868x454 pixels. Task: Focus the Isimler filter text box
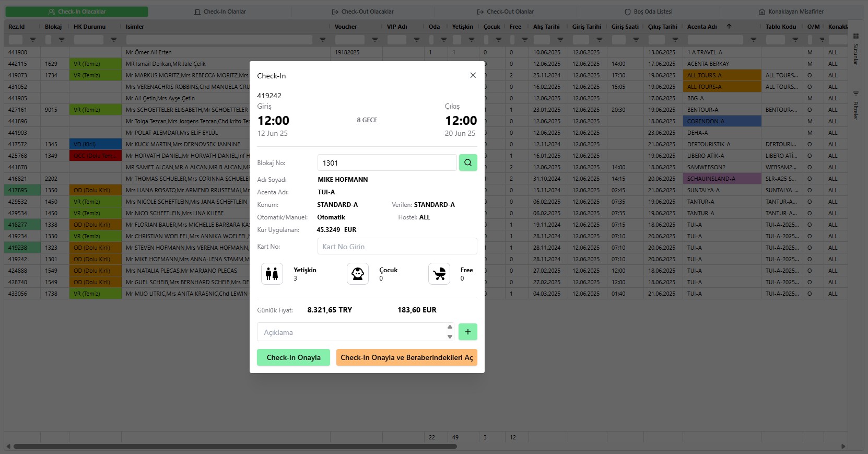(x=219, y=40)
